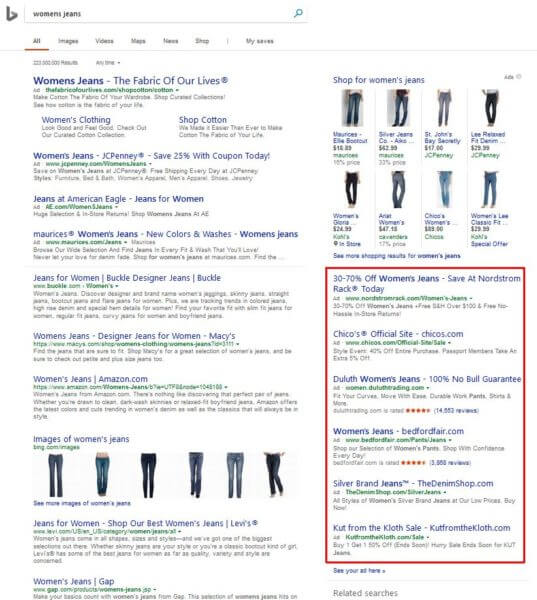Click See more shopping results for women's jeans

(x=397, y=256)
